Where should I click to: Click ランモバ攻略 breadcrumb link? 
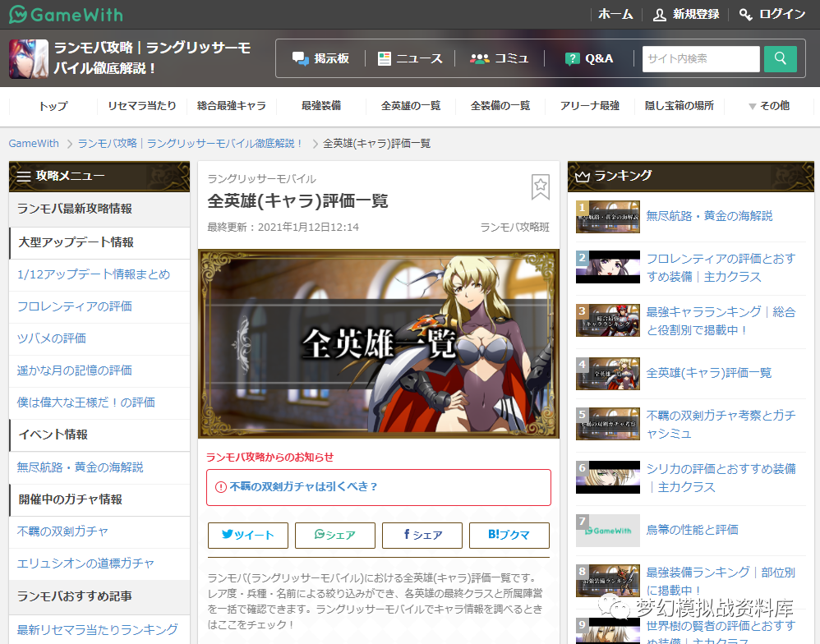click(x=191, y=143)
